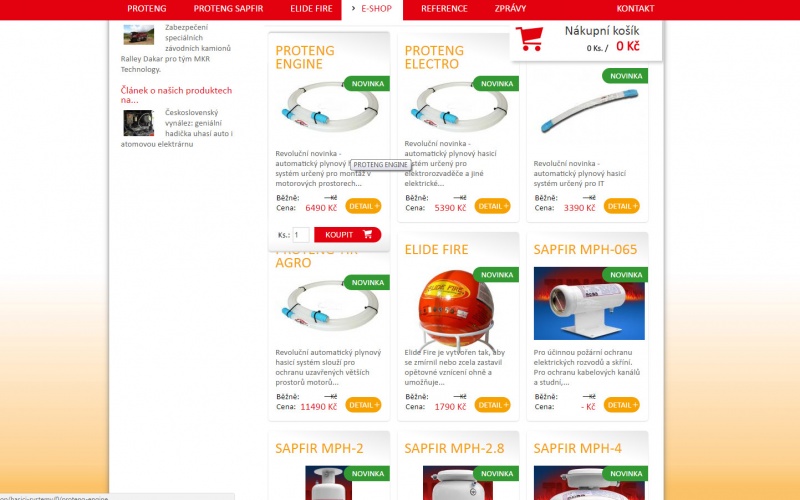The width and height of the screenshot is (800, 500).
Task: Click NOVINKA badge on SAPFIR MPH-065
Action: [x=625, y=274]
